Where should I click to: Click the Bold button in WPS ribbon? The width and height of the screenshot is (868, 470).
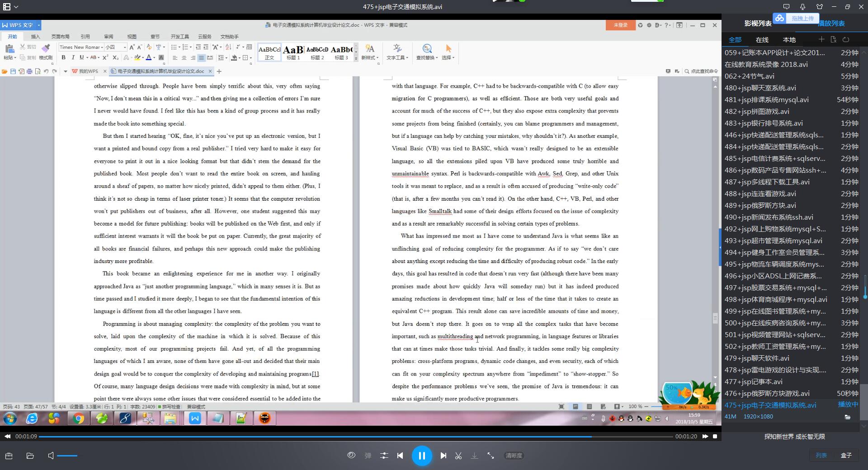tap(63, 57)
